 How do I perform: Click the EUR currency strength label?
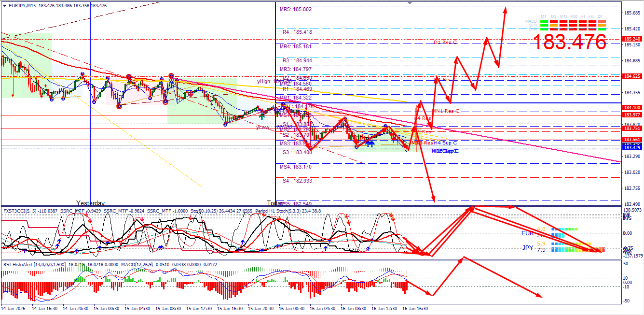coord(527,233)
